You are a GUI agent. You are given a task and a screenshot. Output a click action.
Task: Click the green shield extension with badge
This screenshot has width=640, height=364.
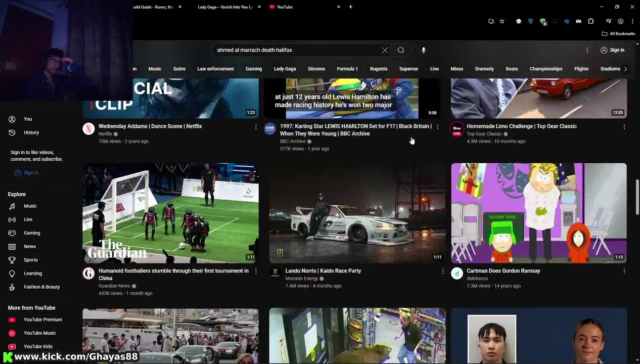pyautogui.click(x=543, y=21)
